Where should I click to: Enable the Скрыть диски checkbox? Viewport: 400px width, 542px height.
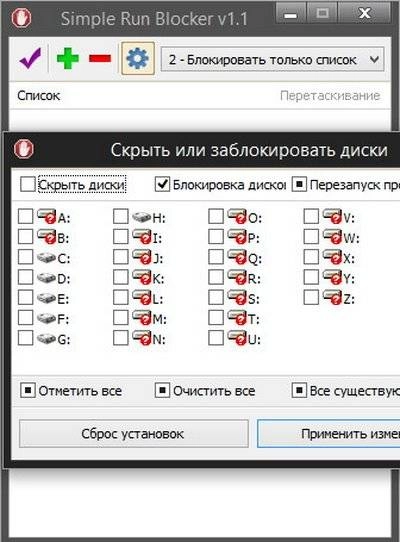(28, 184)
